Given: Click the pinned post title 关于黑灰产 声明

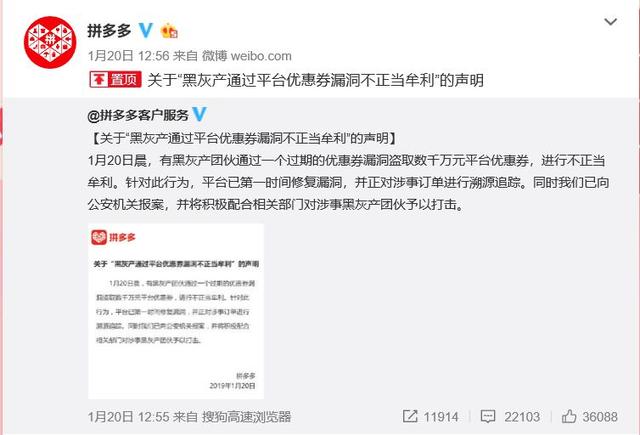Looking at the screenshot, I should [x=316, y=80].
